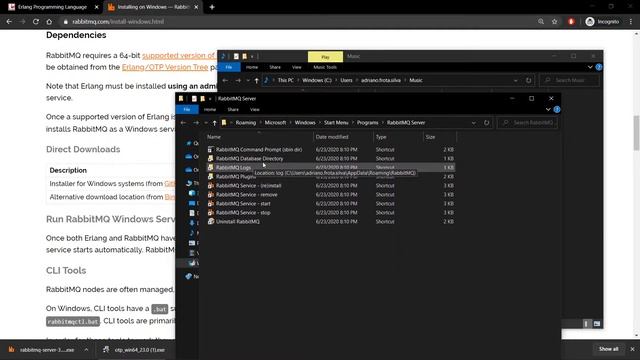Screen dimensions: 640x360
Task: Expand address bar history dropdown in RabbitMQ window
Action: click(x=473, y=122)
